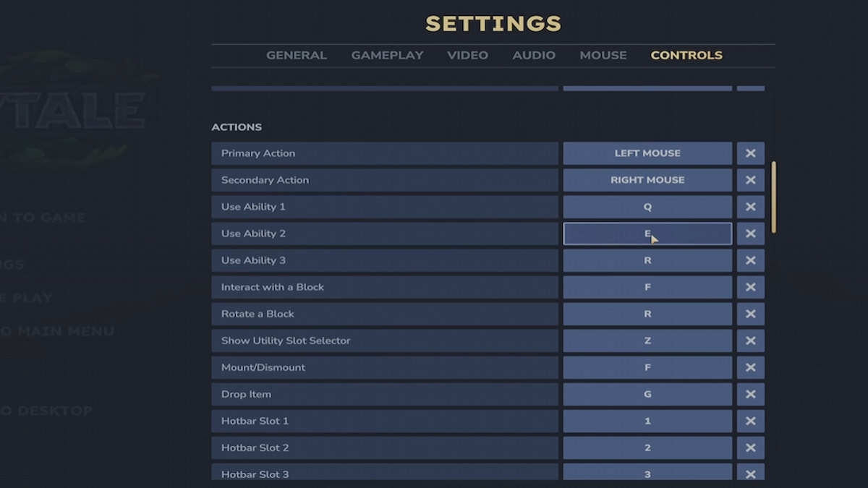Open the GAMEPLAY settings tab
The width and height of the screenshot is (868, 488).
point(388,55)
